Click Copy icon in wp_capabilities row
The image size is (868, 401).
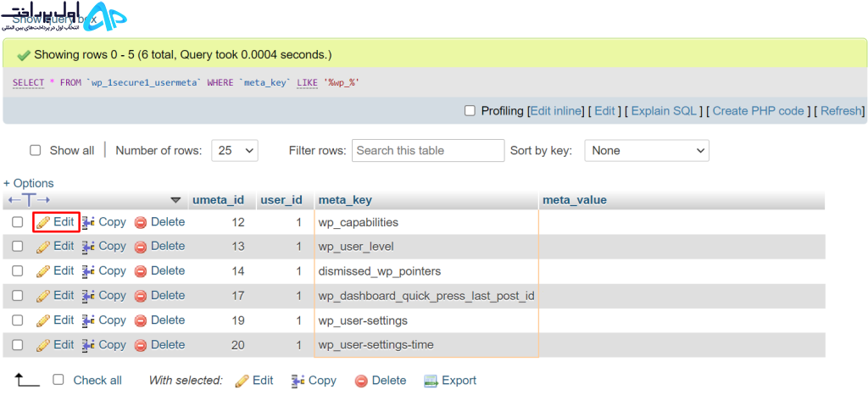point(88,223)
